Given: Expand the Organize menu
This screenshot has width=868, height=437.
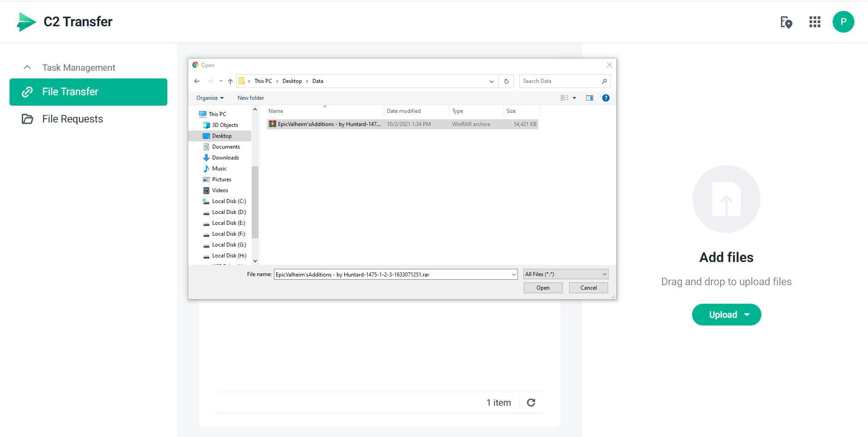Looking at the screenshot, I should [x=210, y=98].
